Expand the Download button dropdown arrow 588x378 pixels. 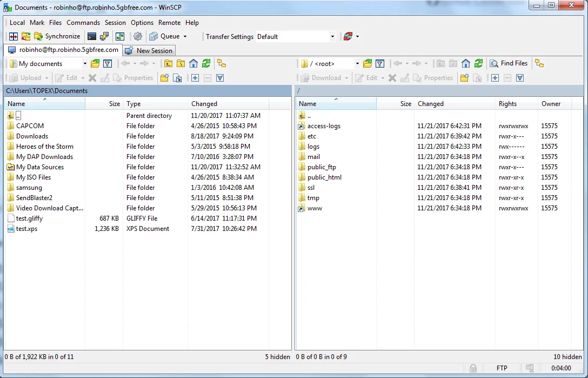tap(346, 78)
